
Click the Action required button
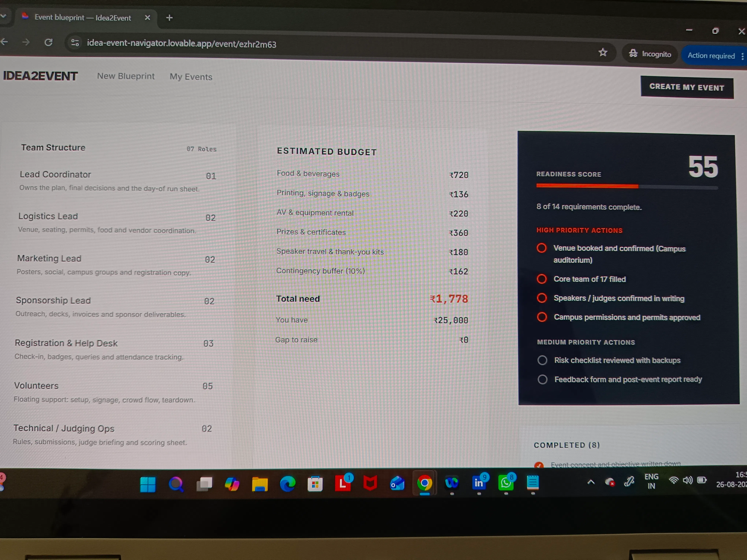point(711,56)
